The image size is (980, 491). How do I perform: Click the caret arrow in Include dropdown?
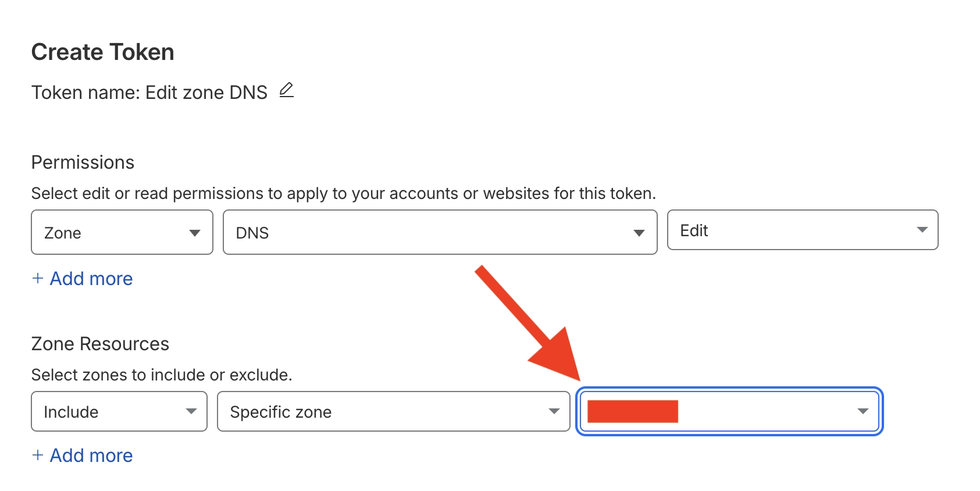click(191, 411)
